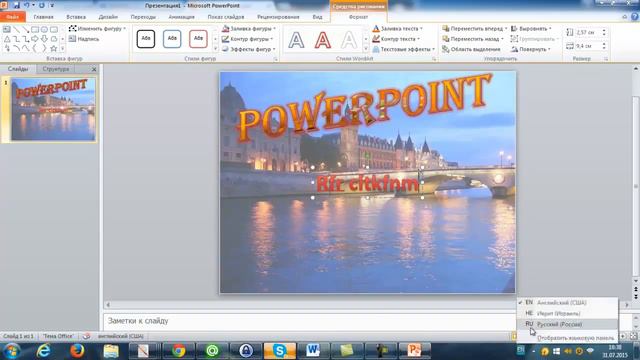This screenshot has width=640, height=360.
Task: Select slide 1 thumbnail
Action: pos(53,109)
